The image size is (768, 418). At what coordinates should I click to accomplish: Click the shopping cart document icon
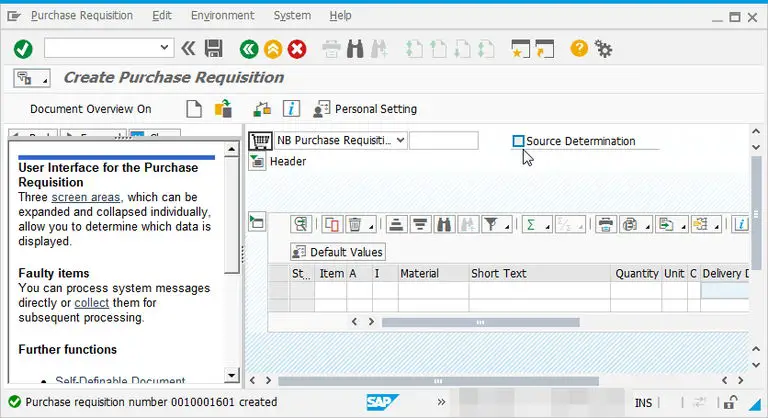click(260, 141)
